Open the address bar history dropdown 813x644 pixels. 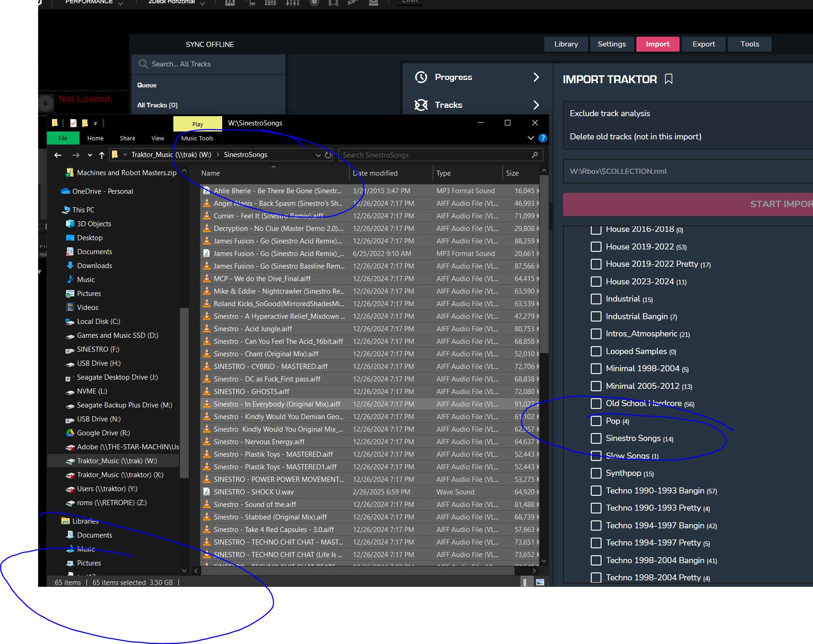(318, 155)
